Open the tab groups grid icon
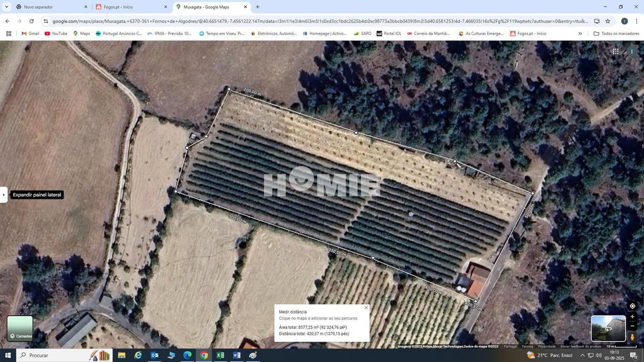 9,34
